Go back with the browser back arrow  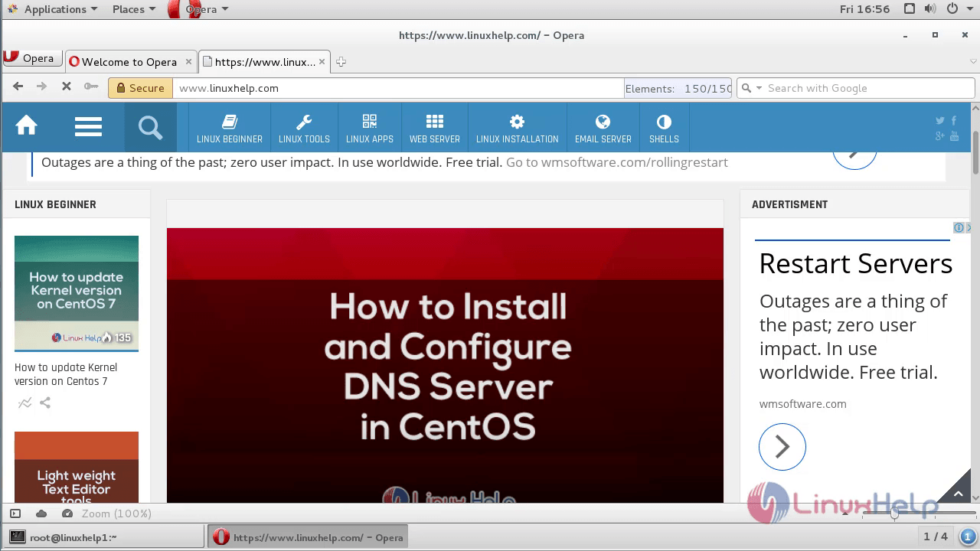(18, 86)
